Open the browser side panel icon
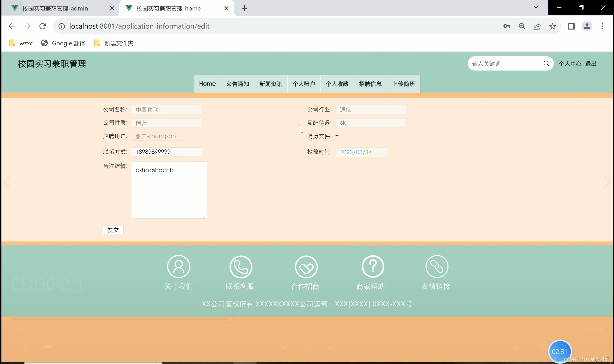The width and height of the screenshot is (614, 364). [x=572, y=26]
